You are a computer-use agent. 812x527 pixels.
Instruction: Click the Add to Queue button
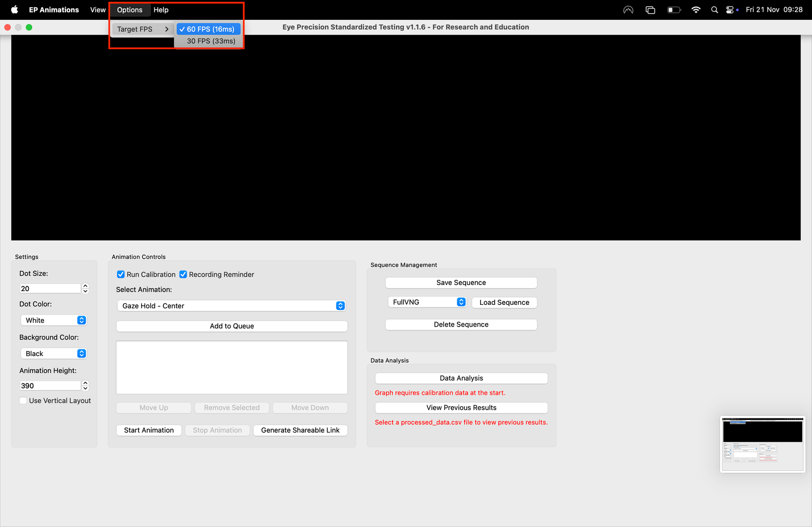click(232, 326)
